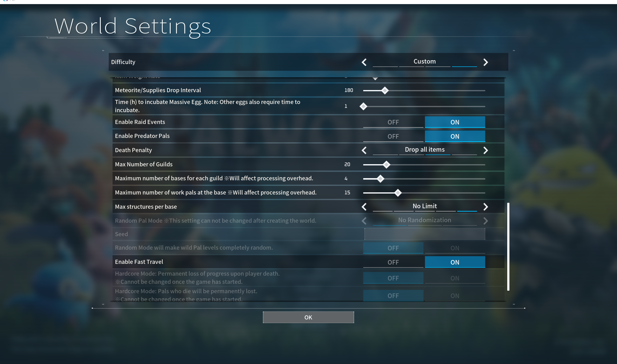The image size is (617, 364).
Task: Click Max structures per base right arrow
Action: tap(485, 207)
